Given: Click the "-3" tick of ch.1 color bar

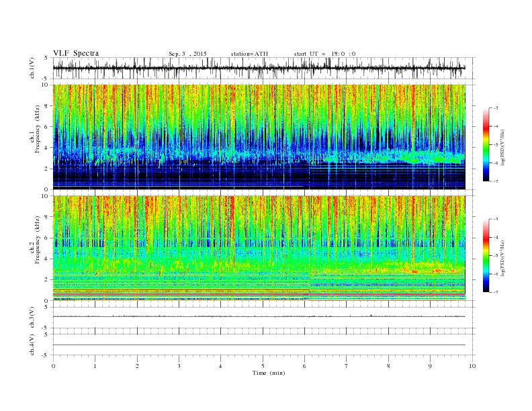Looking at the screenshot, I should point(495,108).
